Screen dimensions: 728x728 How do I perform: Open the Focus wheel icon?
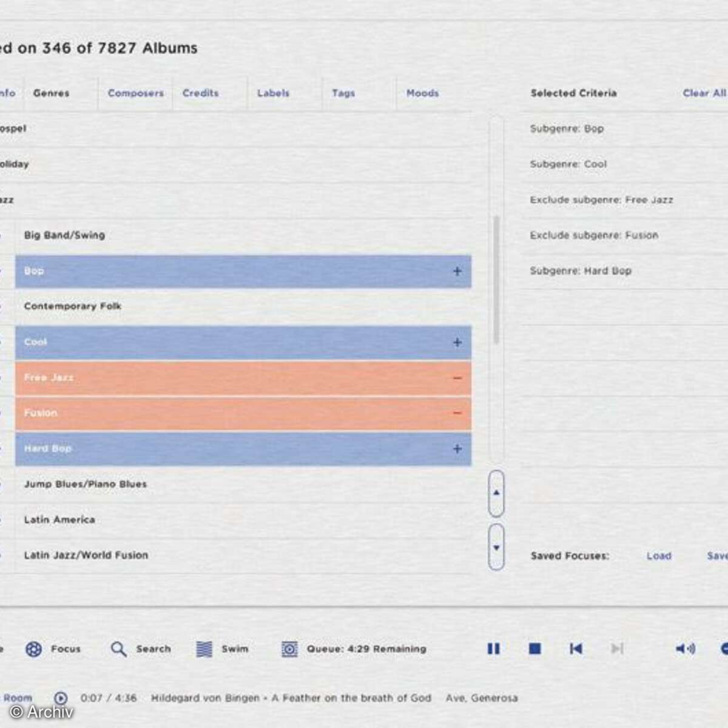pyautogui.click(x=34, y=649)
